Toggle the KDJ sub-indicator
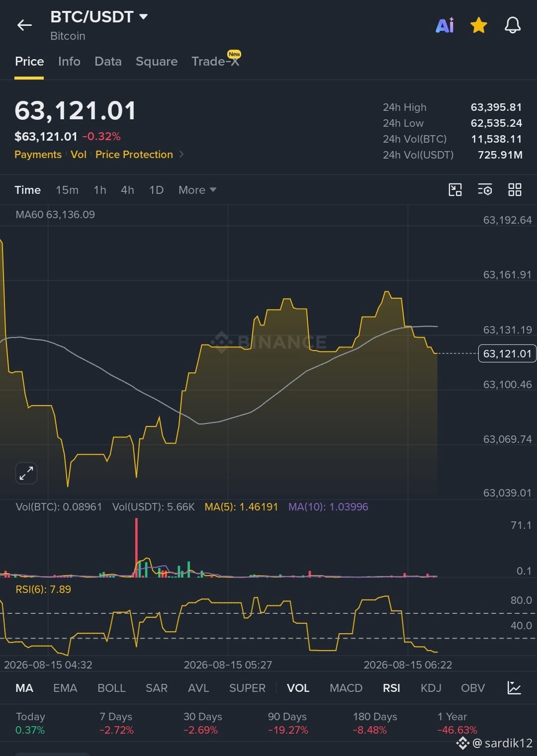The width and height of the screenshot is (537, 756). (x=431, y=688)
